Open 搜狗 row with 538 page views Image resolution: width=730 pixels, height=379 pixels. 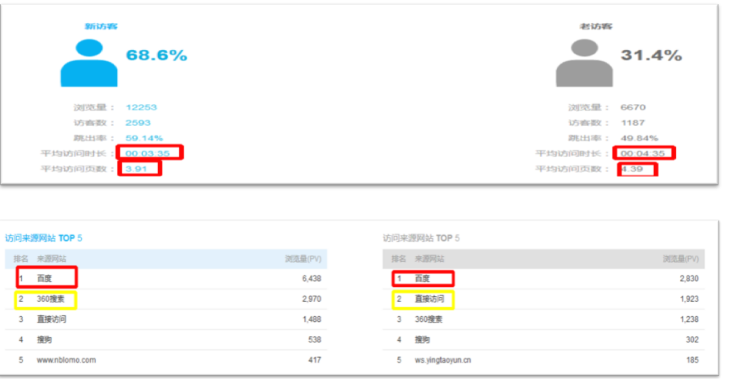(166, 340)
